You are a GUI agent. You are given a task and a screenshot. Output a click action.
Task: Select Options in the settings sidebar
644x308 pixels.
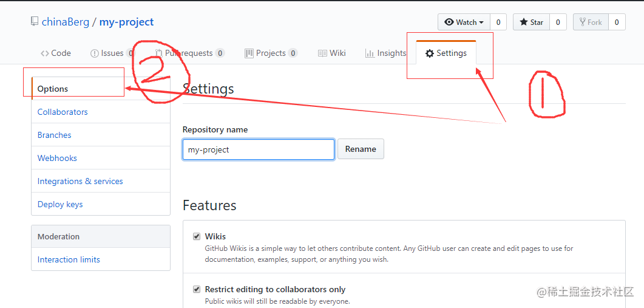click(100, 89)
